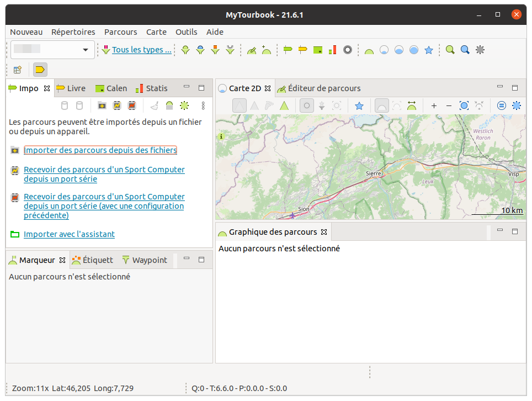Toggle the circle marker button on map toolbar
Screen dimensions: 532x401
click(x=307, y=105)
